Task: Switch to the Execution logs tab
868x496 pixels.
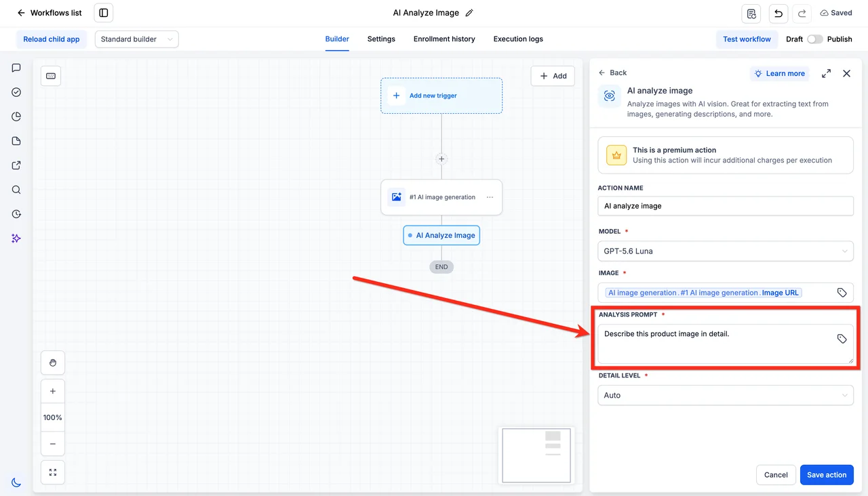Action: [x=518, y=39]
